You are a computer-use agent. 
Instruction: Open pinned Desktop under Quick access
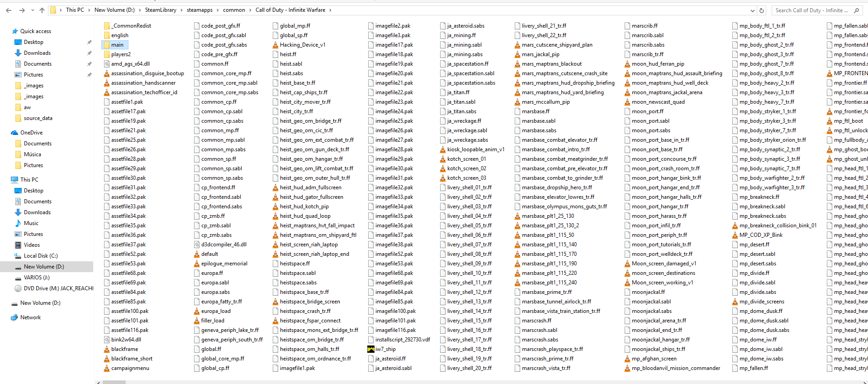click(33, 42)
